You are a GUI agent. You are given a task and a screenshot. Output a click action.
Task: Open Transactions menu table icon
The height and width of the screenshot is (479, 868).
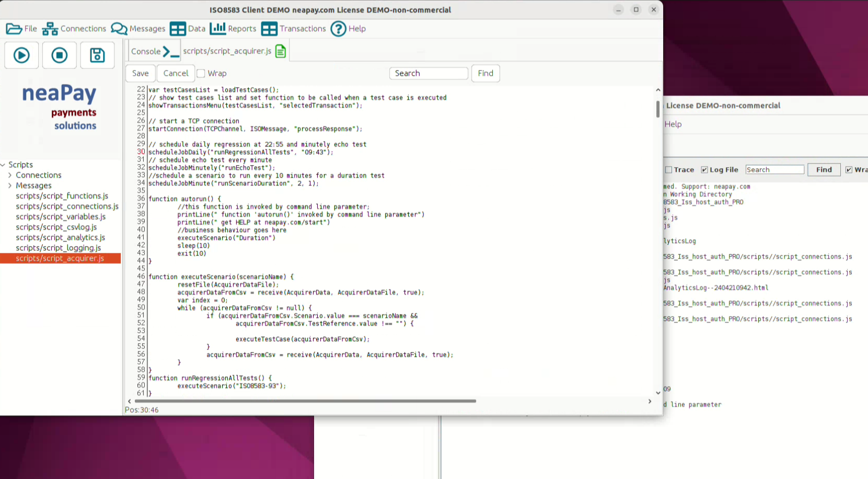tap(269, 29)
